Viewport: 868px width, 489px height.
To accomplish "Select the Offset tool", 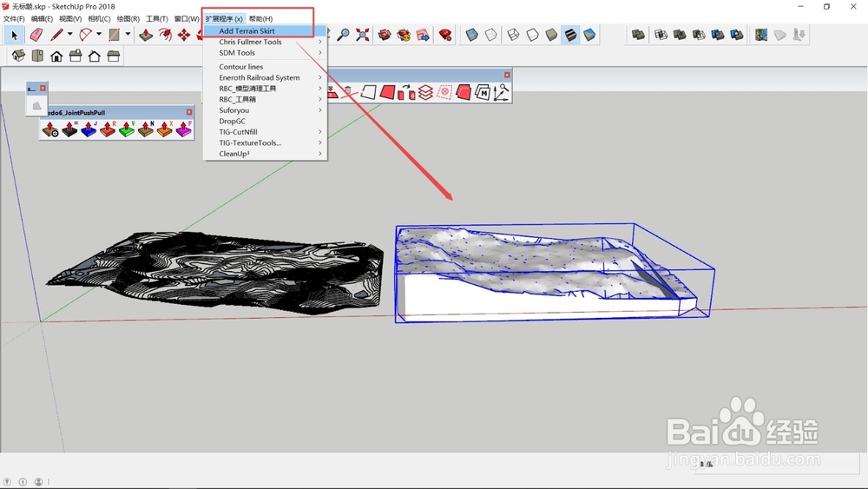I will [165, 35].
